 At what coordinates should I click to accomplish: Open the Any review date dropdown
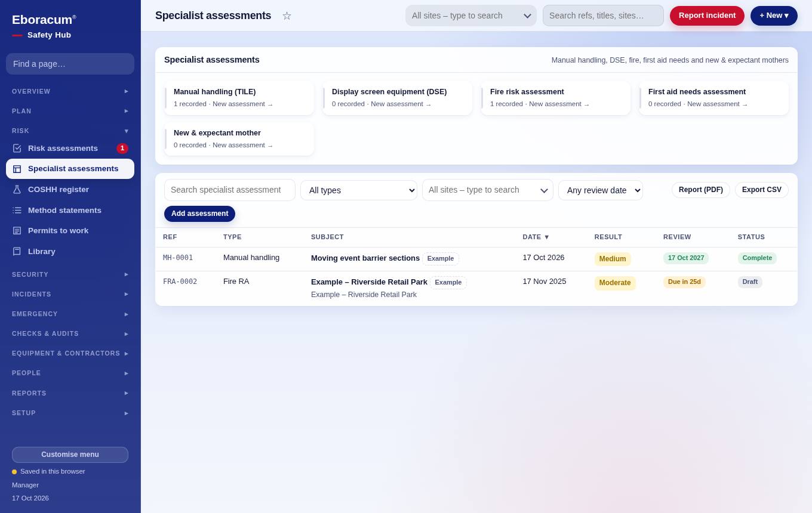coord(601,190)
